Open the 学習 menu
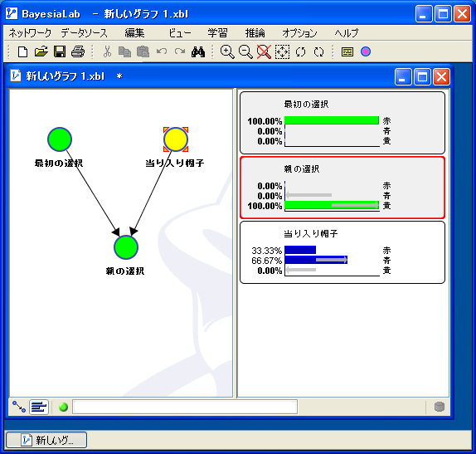Viewport: 476px width, 454px height. (217, 33)
